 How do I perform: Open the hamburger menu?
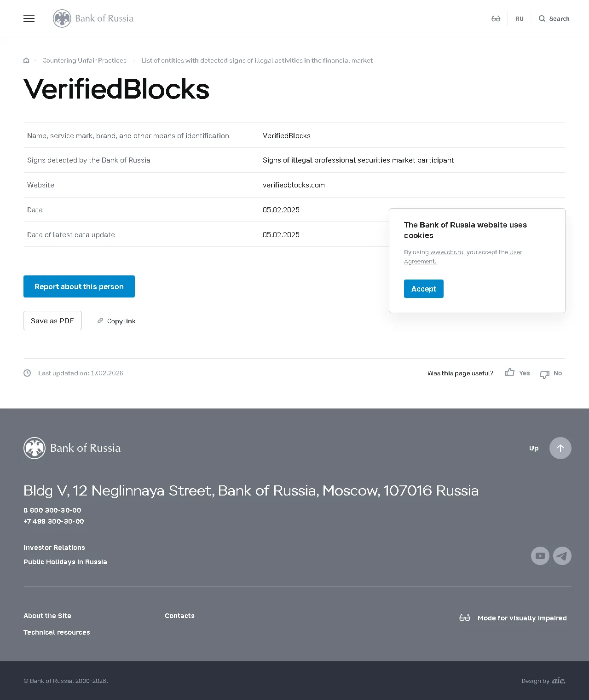[x=29, y=18]
